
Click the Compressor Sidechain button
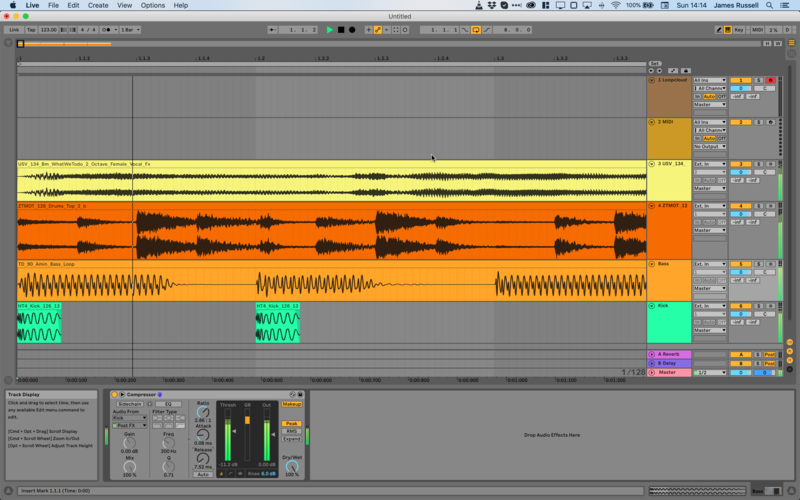pyautogui.click(x=130, y=404)
